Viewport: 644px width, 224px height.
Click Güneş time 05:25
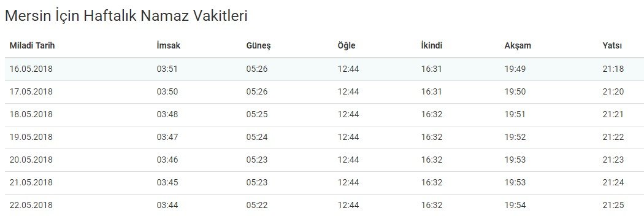[257, 114]
